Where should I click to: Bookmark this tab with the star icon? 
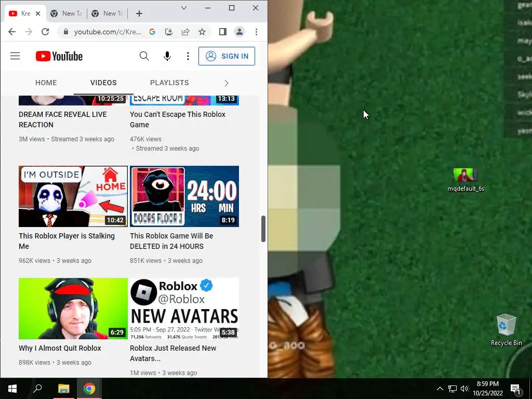pos(202,32)
